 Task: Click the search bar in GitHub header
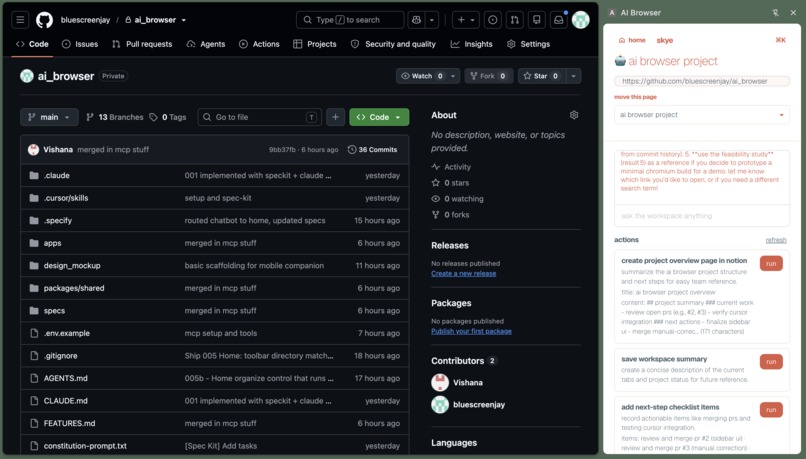350,20
